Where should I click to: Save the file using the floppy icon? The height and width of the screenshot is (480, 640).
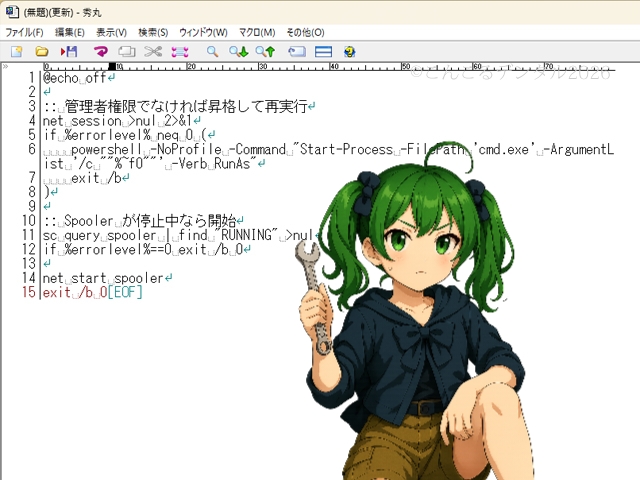(x=69, y=51)
